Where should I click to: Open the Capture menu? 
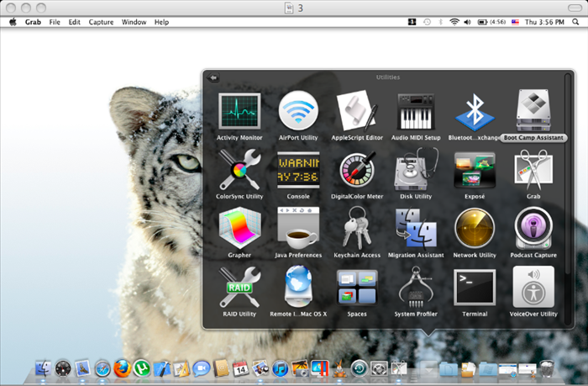click(x=102, y=22)
